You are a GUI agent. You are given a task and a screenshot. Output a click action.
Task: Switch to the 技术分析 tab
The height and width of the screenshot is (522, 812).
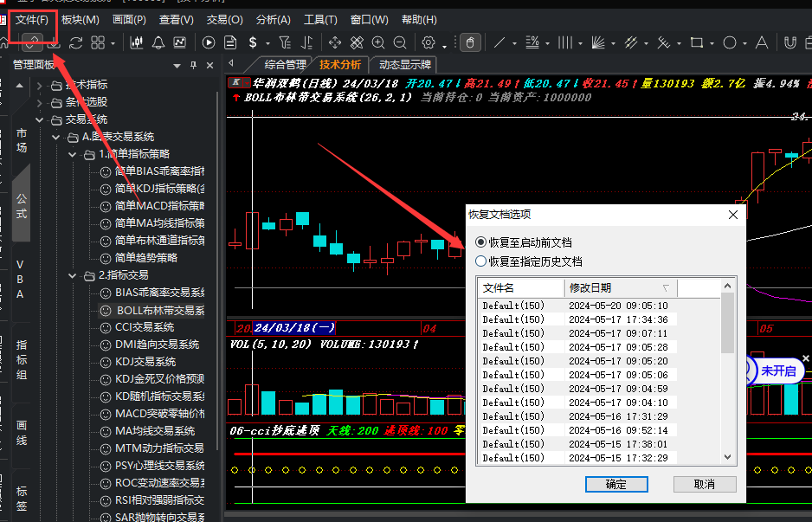pos(340,65)
